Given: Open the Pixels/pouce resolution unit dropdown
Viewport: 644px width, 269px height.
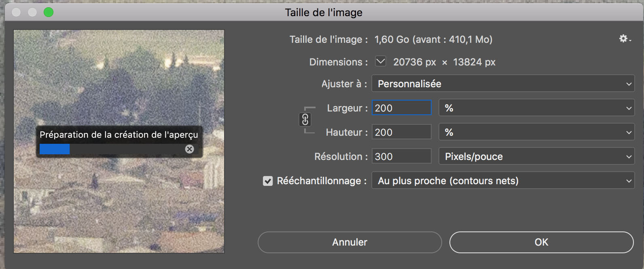Looking at the screenshot, I should point(536,156).
